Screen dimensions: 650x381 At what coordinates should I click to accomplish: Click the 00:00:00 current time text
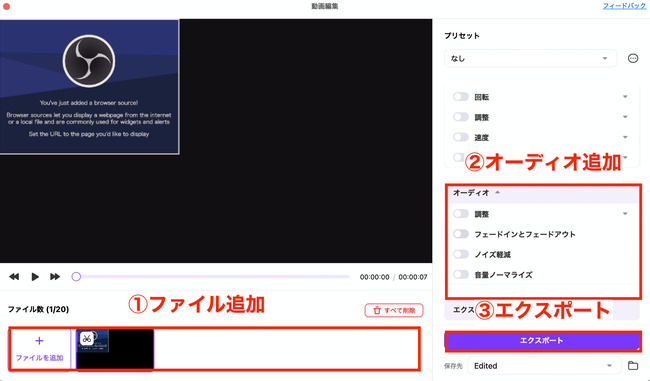coord(374,277)
